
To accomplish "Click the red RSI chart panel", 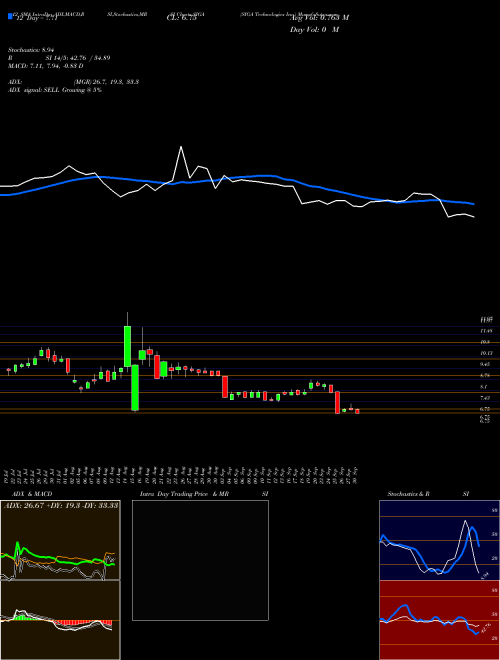I will point(439,620).
